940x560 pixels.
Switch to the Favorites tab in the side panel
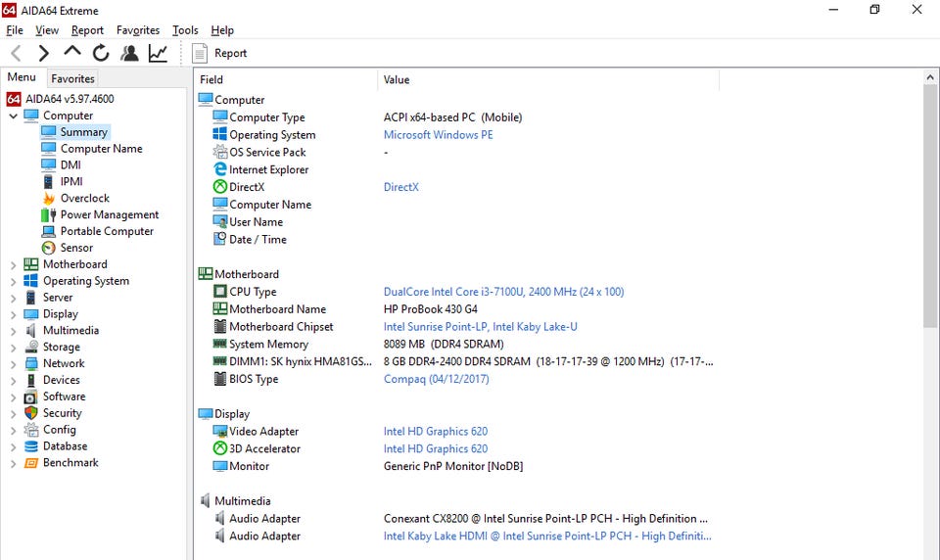(72, 78)
